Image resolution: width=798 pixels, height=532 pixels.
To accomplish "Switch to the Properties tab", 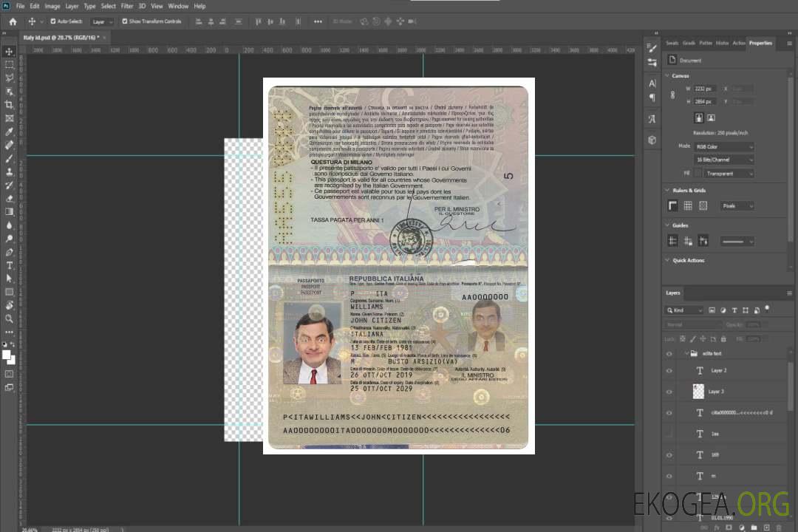I will point(760,44).
